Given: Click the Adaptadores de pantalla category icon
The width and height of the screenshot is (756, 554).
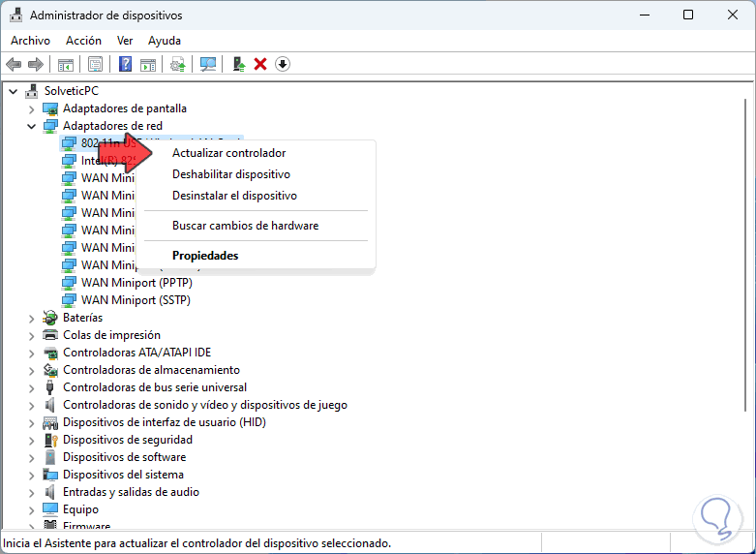Looking at the screenshot, I should 50,108.
